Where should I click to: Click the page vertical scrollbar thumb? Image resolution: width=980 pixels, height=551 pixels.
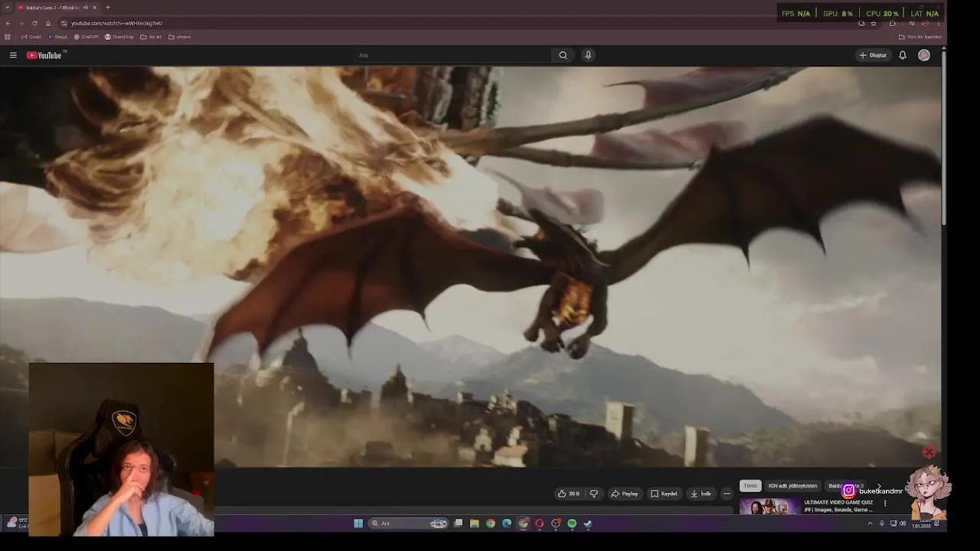945,138
